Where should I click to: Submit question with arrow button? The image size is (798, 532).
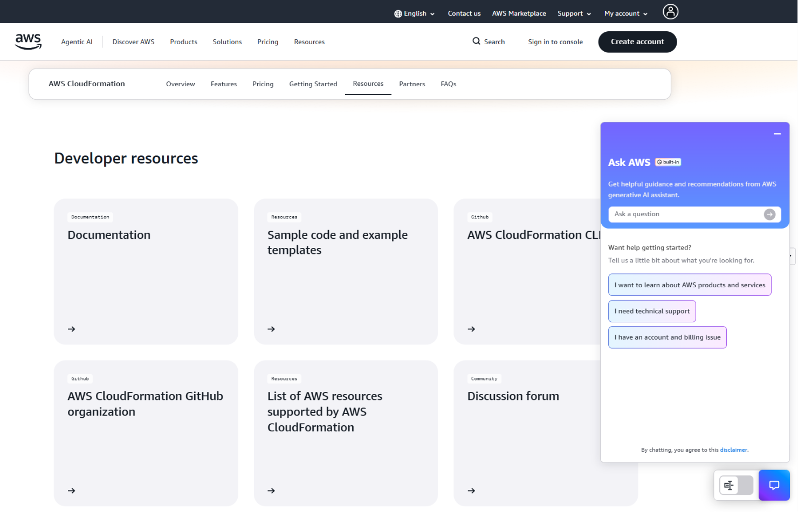coord(769,214)
